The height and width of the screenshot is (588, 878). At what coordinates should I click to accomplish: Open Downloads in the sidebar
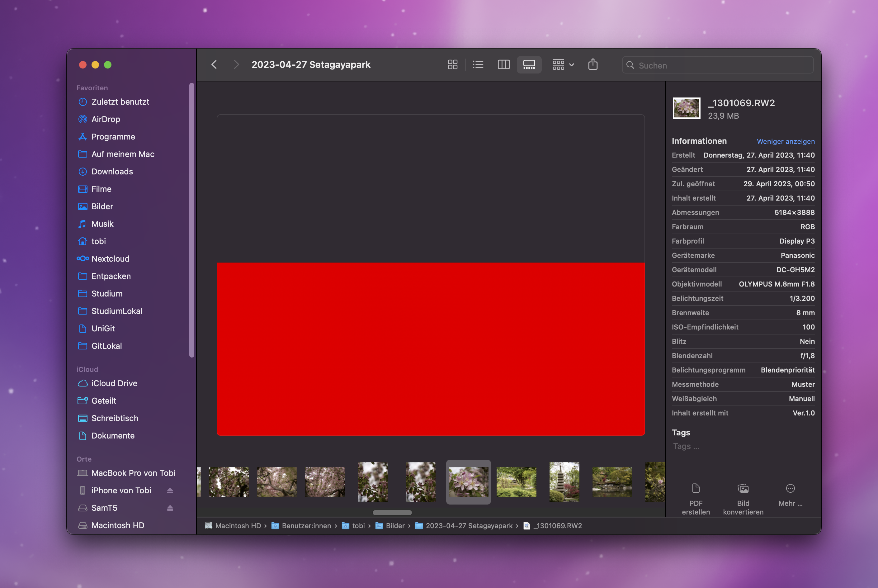(112, 171)
